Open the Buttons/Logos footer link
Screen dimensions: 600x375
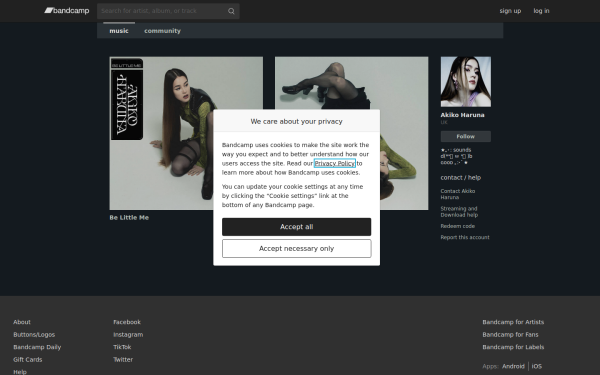34,334
